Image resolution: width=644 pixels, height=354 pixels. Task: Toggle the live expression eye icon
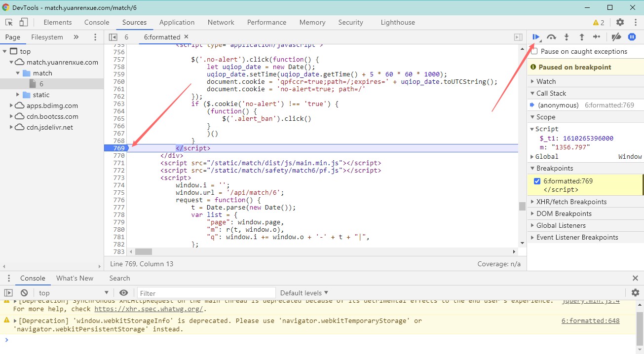pos(124,293)
